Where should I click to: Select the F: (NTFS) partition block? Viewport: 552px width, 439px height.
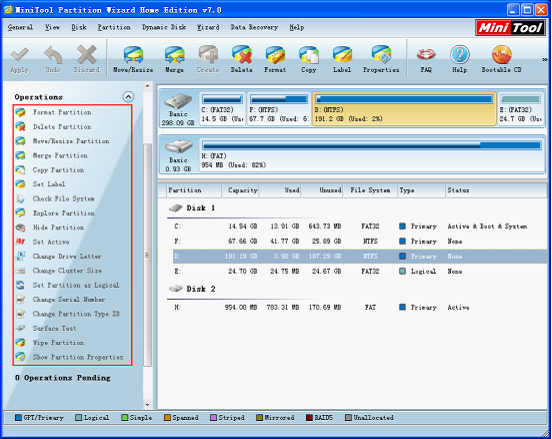[278, 109]
